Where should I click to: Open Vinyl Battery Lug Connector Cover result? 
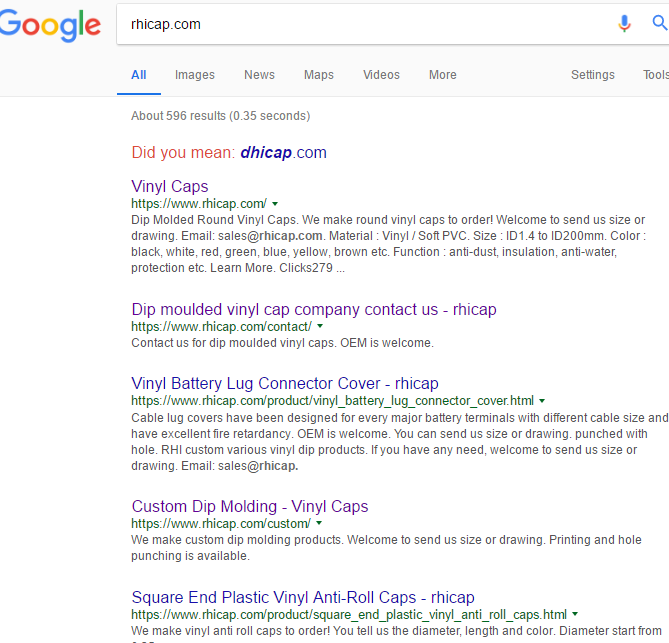285,383
